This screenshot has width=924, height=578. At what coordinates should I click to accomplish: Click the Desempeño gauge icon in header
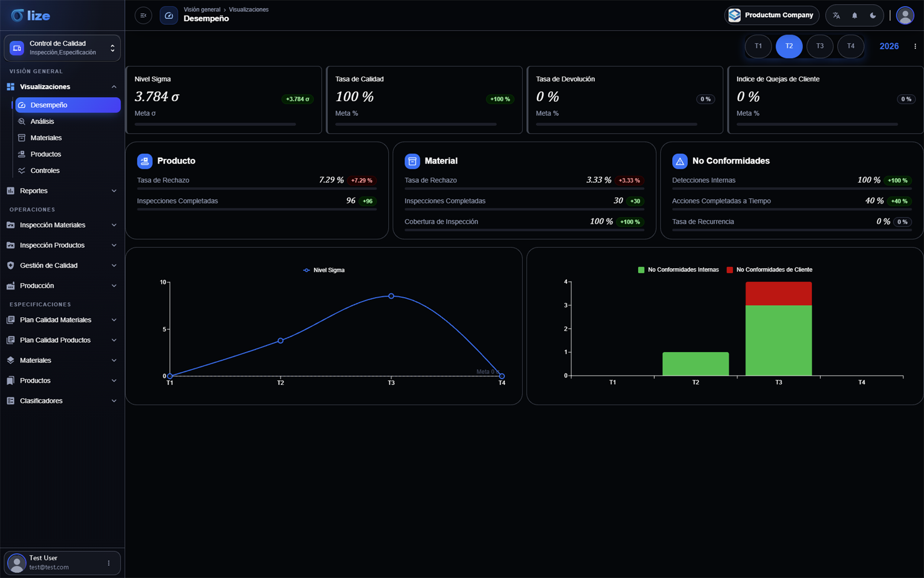click(169, 16)
